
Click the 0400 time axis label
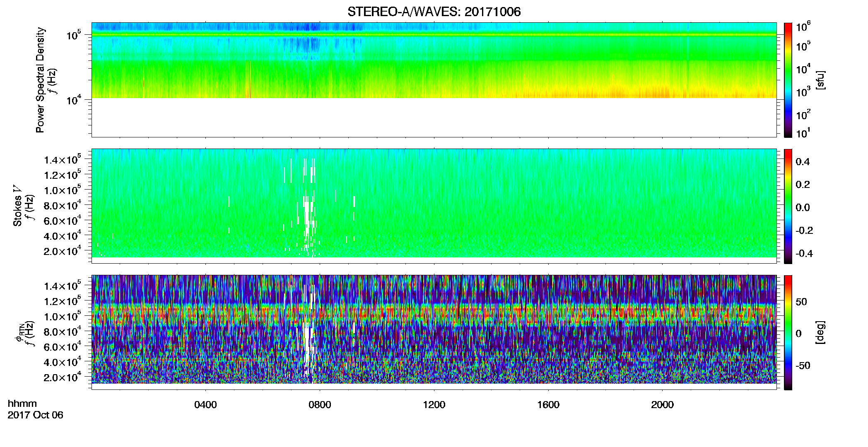205,405
